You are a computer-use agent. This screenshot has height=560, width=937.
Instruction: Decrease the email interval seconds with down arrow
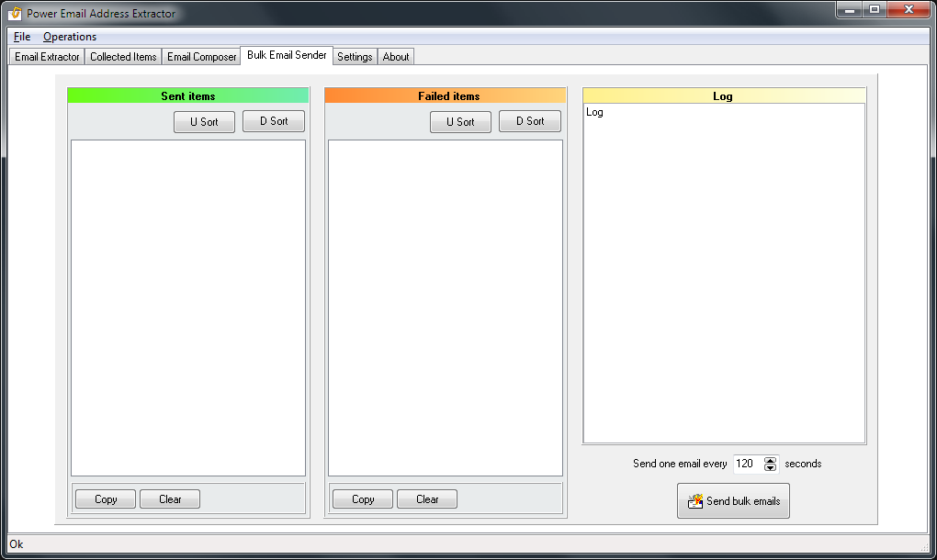[771, 467]
